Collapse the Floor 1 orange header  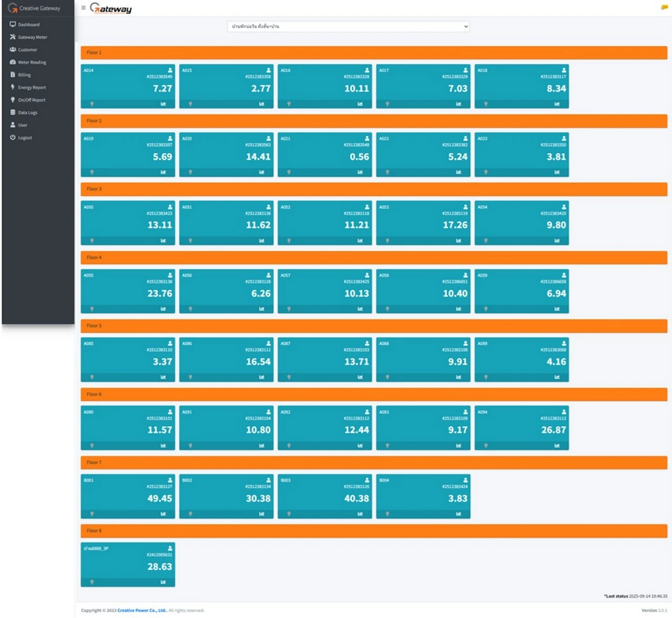[x=374, y=52]
